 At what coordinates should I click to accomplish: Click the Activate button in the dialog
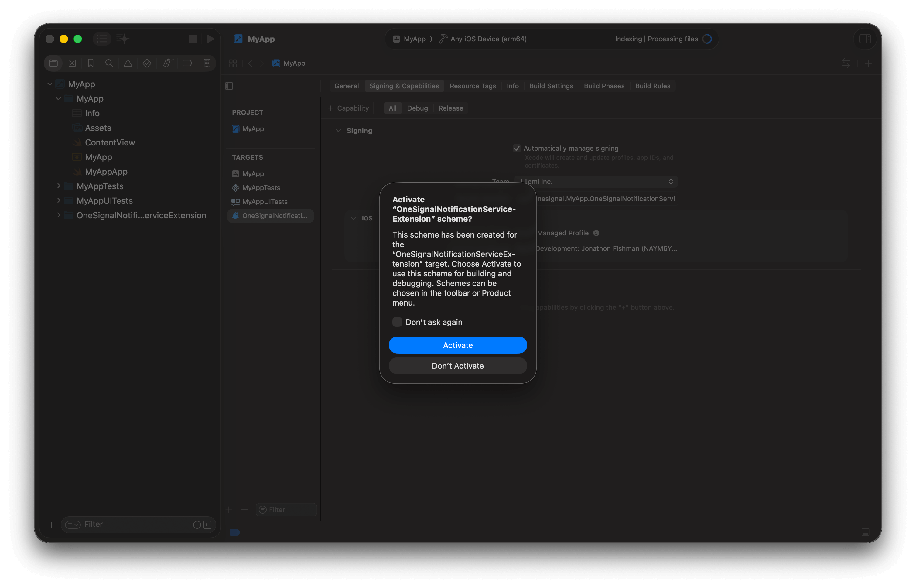[457, 345]
